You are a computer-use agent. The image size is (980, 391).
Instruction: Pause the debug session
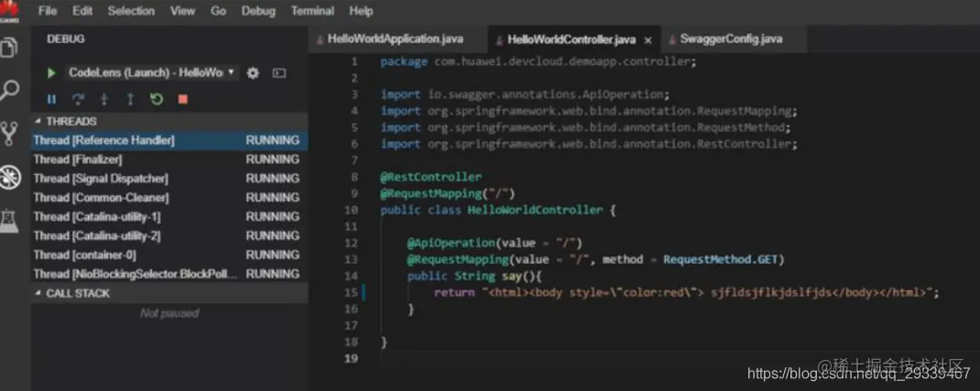[x=52, y=99]
